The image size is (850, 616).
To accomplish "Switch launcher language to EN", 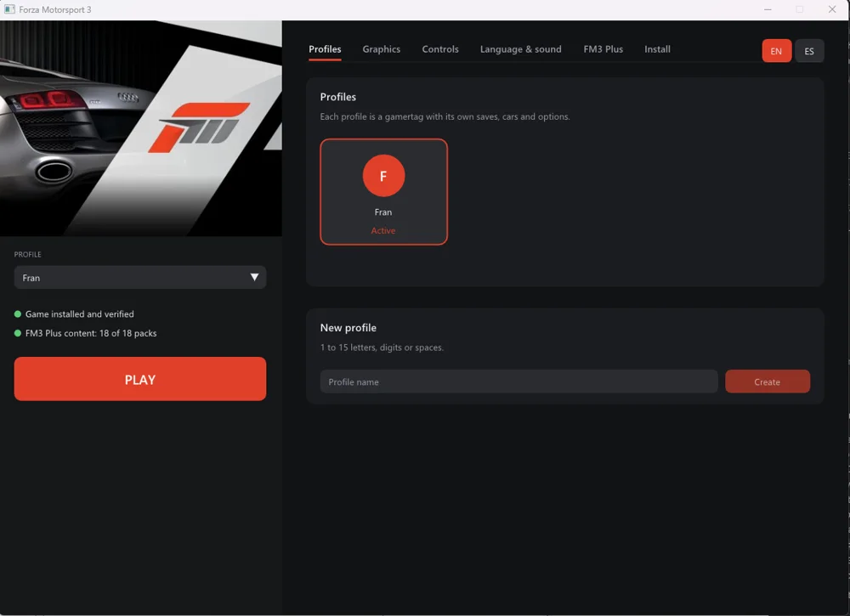I will click(776, 51).
